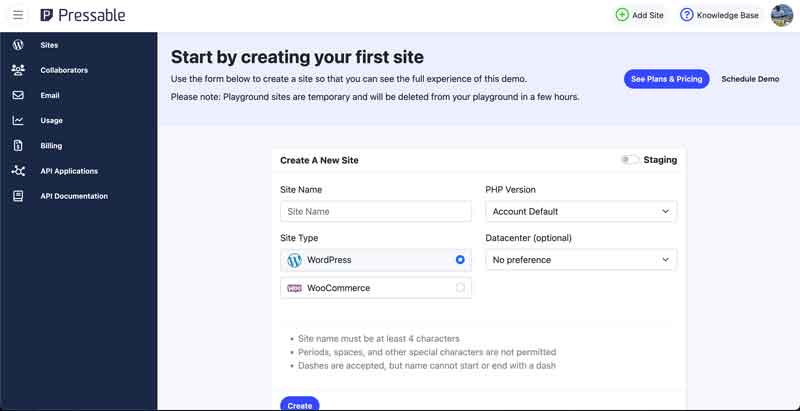Image resolution: width=800 pixels, height=411 pixels.
Task: Click the Add Site button
Action: pos(639,15)
